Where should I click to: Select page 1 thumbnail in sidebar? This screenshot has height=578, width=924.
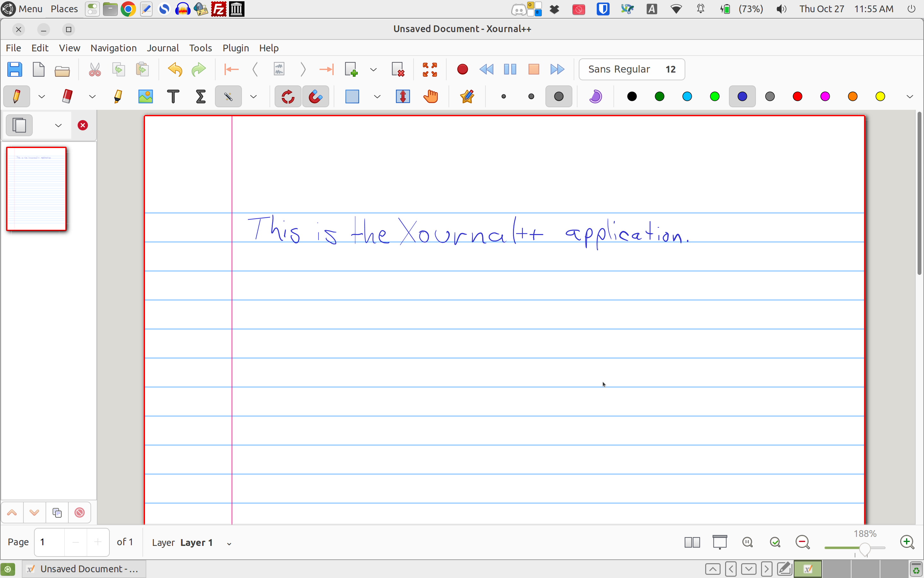(36, 189)
